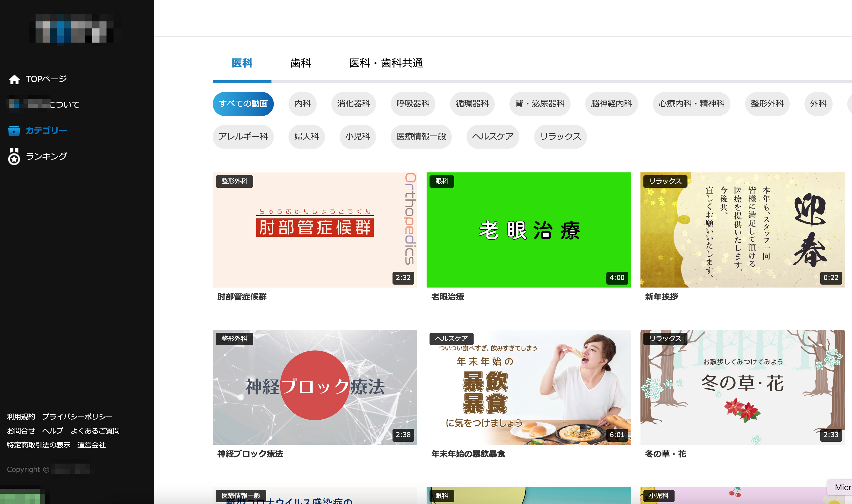Open the ランキング sidebar menu item
The height and width of the screenshot is (504, 852).
[x=46, y=156]
